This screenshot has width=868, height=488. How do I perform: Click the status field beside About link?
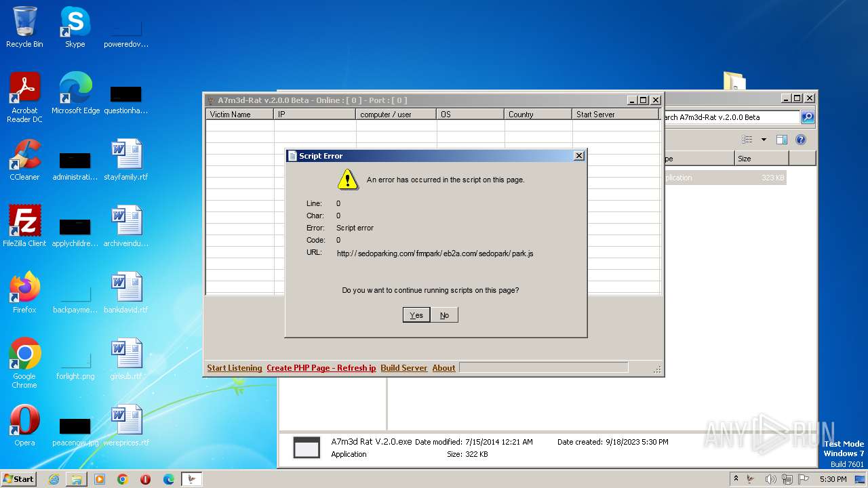(544, 367)
